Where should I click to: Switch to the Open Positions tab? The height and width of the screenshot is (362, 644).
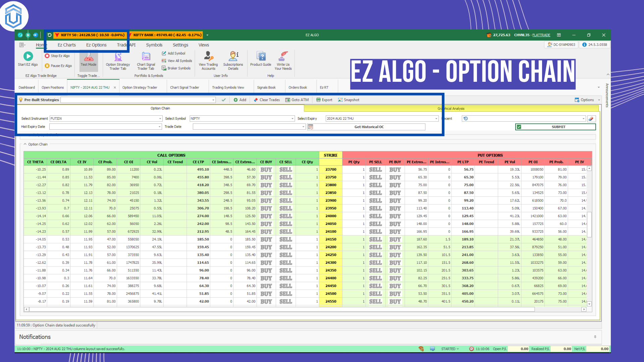pos(53,87)
